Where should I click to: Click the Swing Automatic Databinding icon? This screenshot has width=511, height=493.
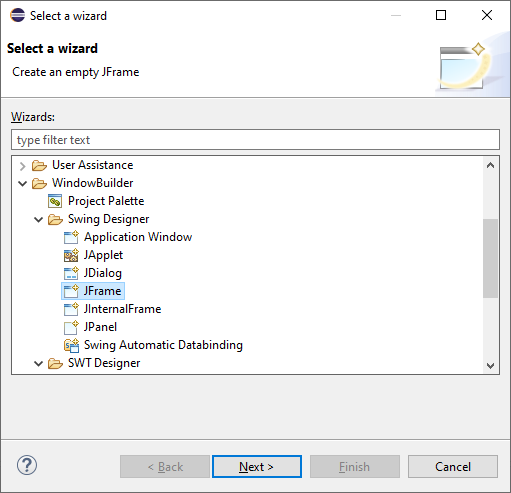(71, 345)
